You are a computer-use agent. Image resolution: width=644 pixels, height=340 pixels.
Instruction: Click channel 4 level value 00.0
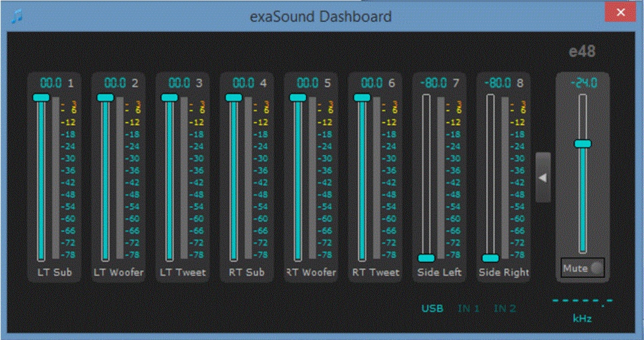[243, 83]
